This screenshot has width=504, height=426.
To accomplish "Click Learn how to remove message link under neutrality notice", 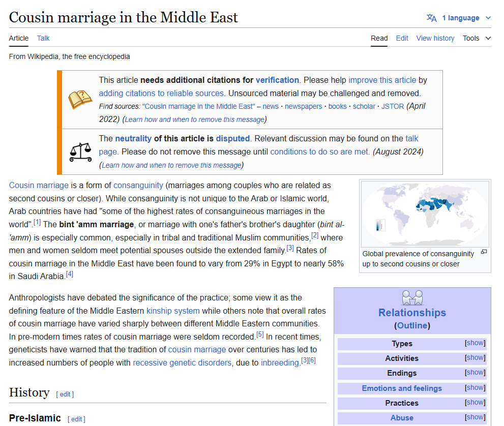I will pyautogui.click(x=171, y=165).
